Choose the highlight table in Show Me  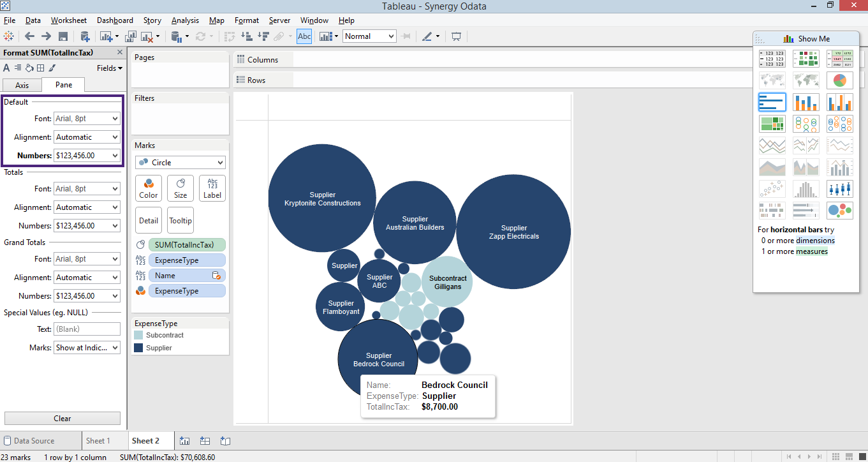[839, 59]
